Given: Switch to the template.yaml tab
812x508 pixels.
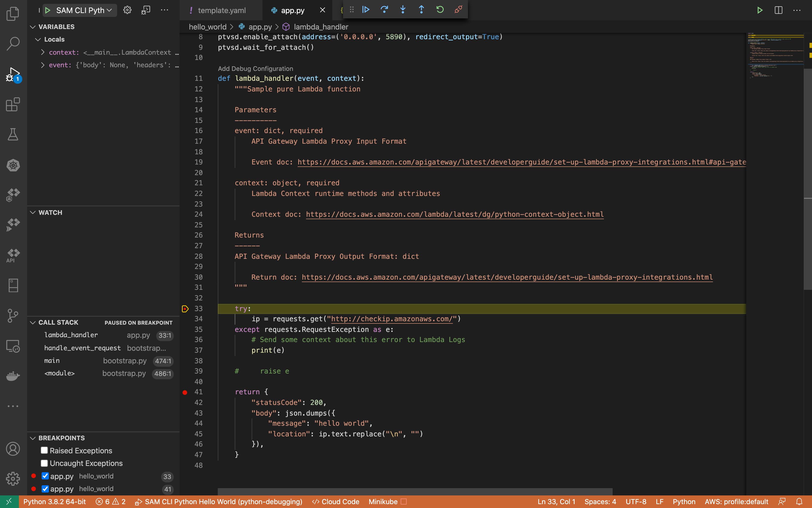Looking at the screenshot, I should point(221,10).
